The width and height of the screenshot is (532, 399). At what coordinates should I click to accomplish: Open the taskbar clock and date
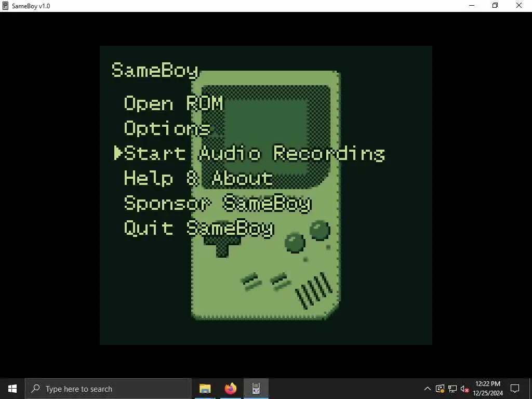click(488, 389)
